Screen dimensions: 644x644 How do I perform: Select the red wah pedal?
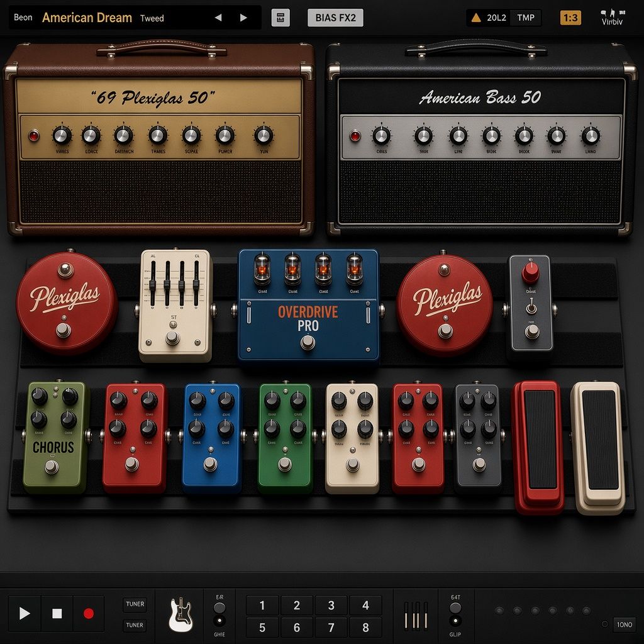(x=538, y=448)
